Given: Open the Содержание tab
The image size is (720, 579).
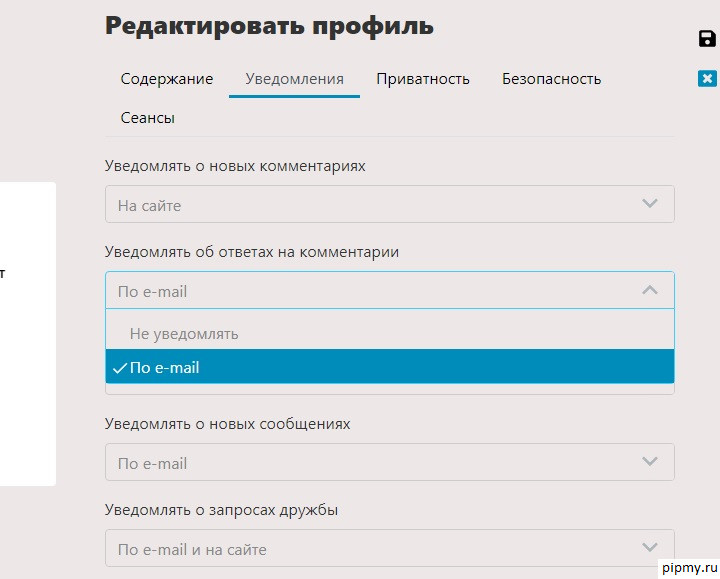Looking at the screenshot, I should click(167, 79).
